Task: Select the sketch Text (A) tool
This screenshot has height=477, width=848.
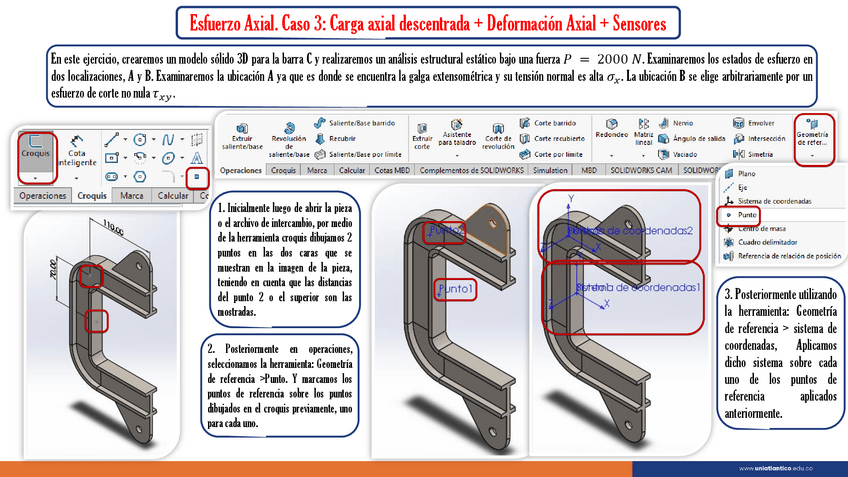Action: [197, 158]
